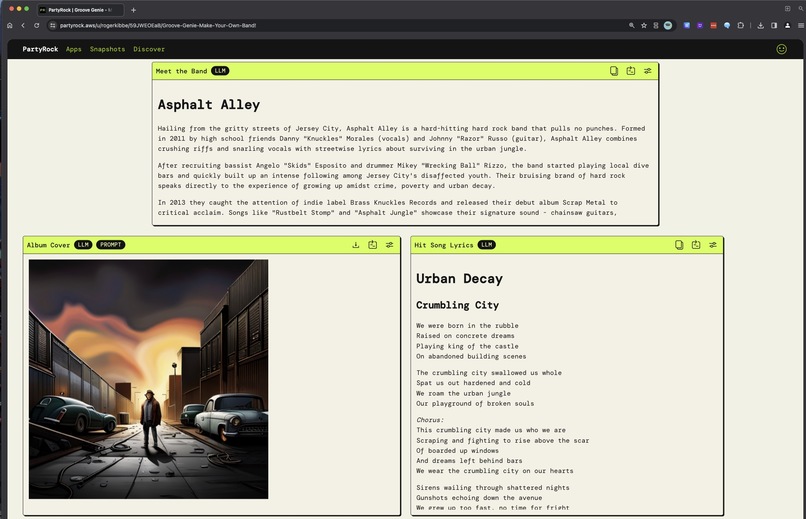The height and width of the screenshot is (519, 806).
Task: Click the 'Asphalt Alley' band name heading
Action: [209, 105]
